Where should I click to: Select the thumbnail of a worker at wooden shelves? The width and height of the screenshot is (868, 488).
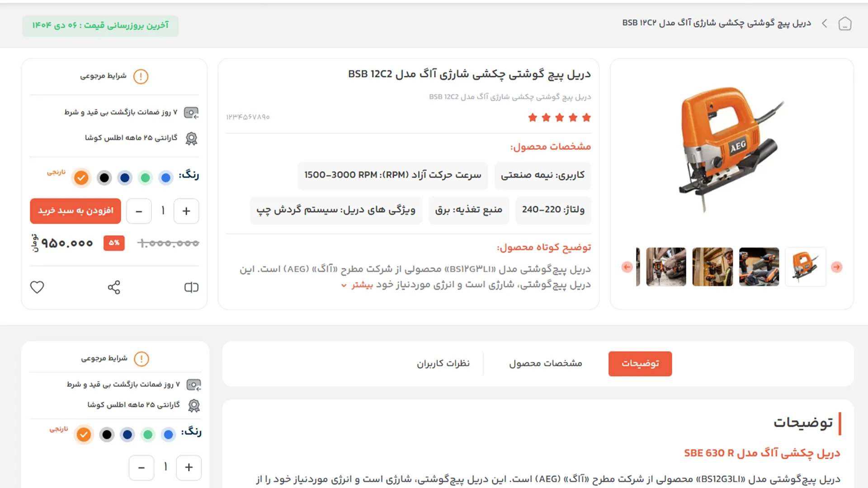coord(712,267)
